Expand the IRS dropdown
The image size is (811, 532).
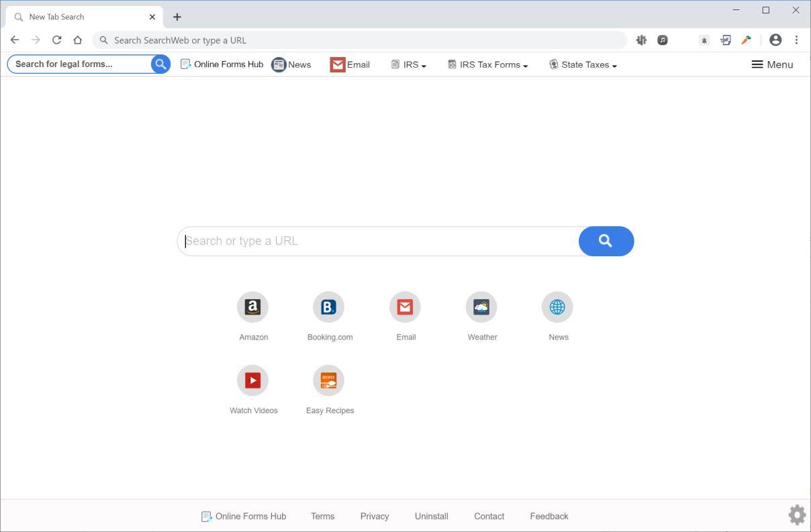click(x=408, y=64)
